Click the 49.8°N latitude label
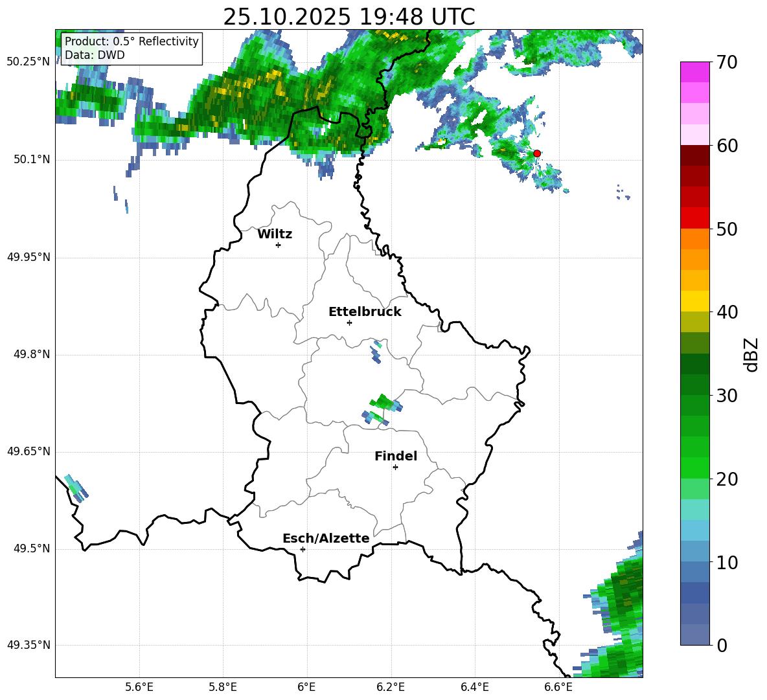This screenshot has width=767, height=700. pyautogui.click(x=32, y=354)
